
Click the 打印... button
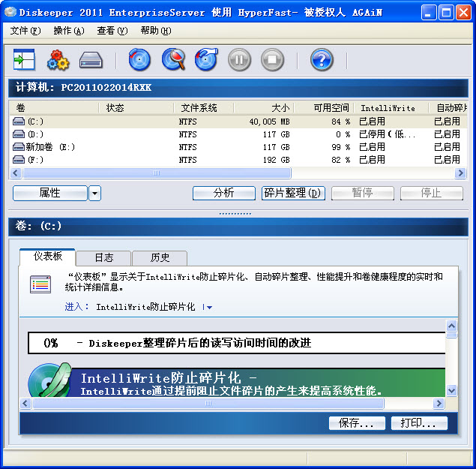point(419,423)
